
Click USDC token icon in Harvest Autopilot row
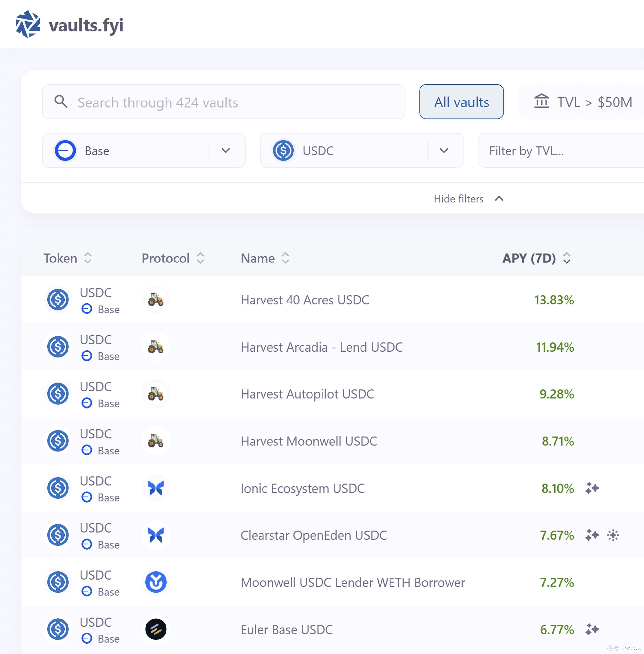58,394
